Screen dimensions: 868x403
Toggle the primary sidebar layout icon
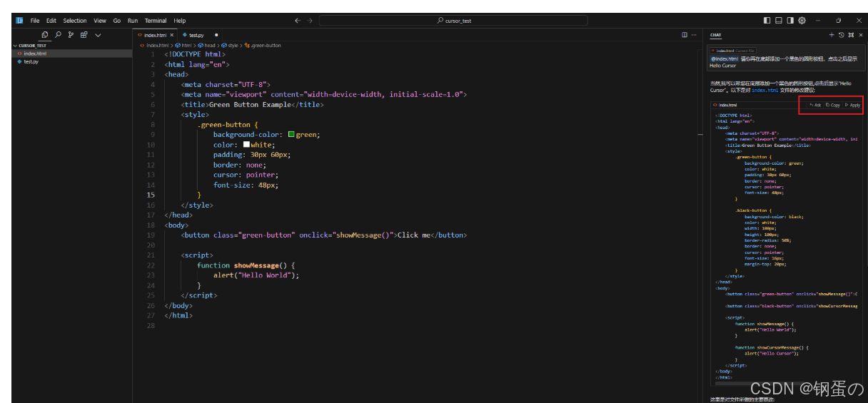click(x=767, y=21)
